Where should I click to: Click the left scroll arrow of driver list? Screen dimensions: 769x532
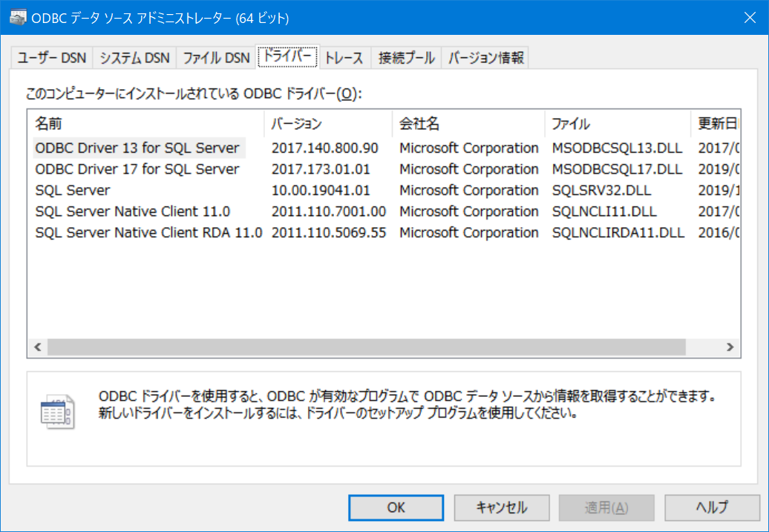(38, 347)
